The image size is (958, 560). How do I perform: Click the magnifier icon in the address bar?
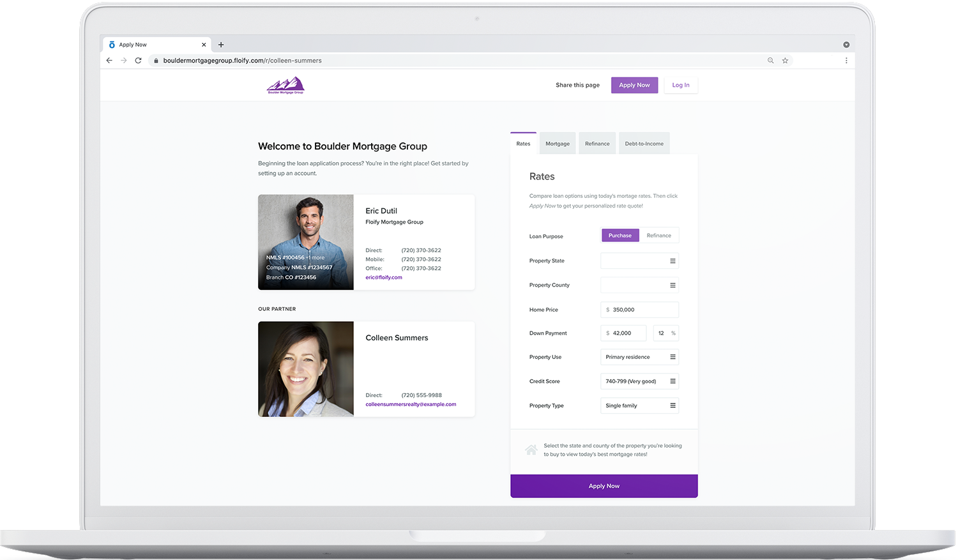pos(771,60)
